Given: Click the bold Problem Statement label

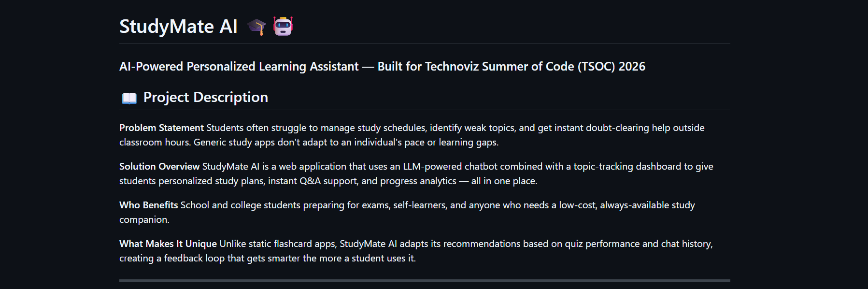Looking at the screenshot, I should (161, 128).
